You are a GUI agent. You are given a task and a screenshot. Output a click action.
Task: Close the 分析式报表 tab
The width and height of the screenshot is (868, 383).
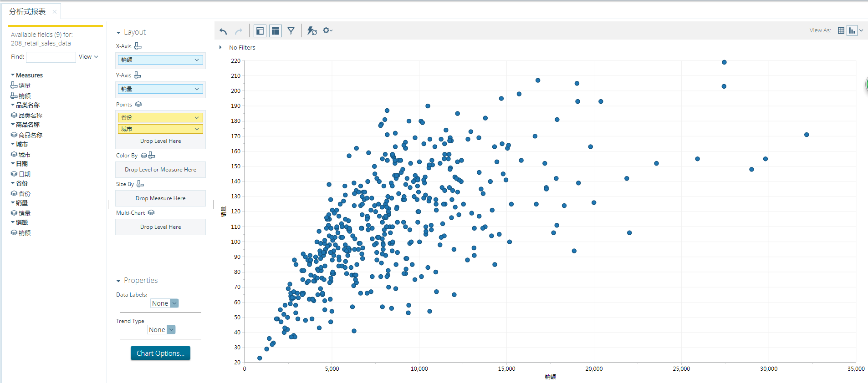[x=55, y=12]
